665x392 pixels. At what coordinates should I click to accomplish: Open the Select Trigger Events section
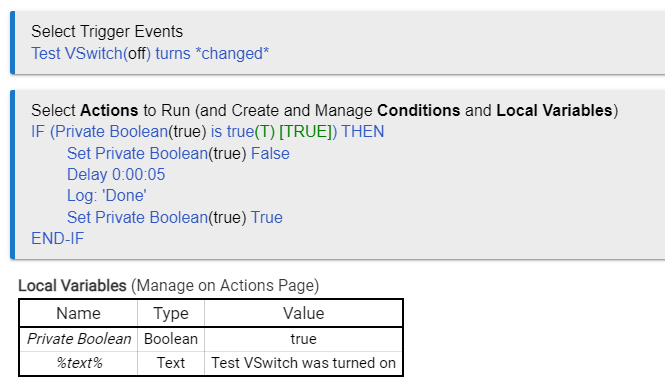[107, 31]
